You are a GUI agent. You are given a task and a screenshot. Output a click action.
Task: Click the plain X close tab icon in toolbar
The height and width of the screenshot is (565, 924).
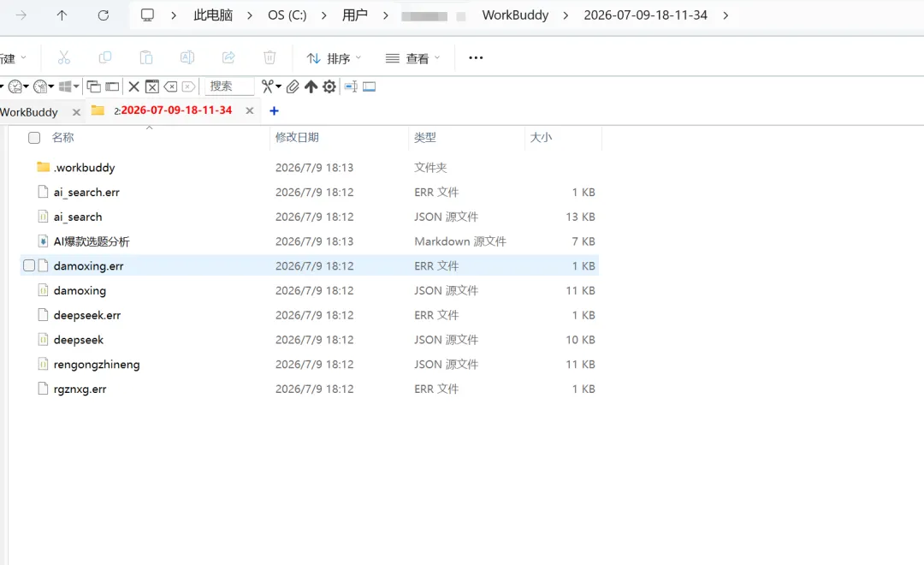click(133, 86)
